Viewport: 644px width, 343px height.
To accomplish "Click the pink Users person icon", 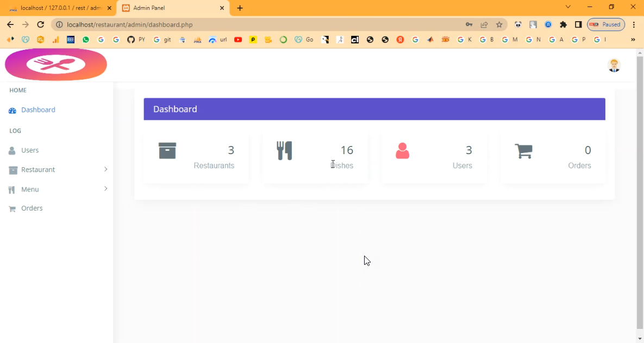I will pyautogui.click(x=402, y=150).
